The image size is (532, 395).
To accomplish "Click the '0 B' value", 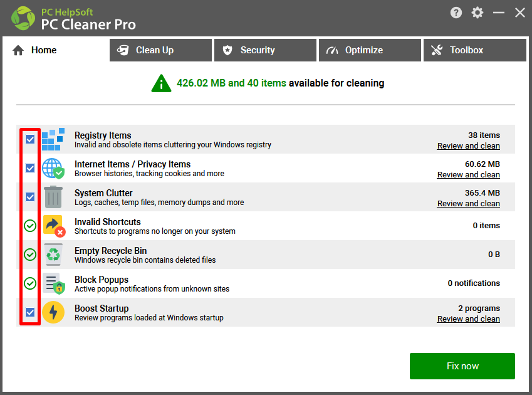I will pos(494,254).
